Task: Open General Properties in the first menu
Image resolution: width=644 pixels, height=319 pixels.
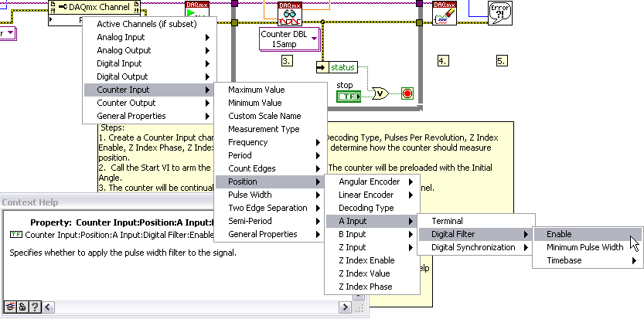Action: (x=149, y=116)
